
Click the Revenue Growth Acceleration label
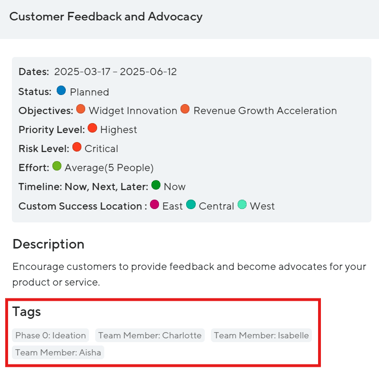(x=265, y=111)
